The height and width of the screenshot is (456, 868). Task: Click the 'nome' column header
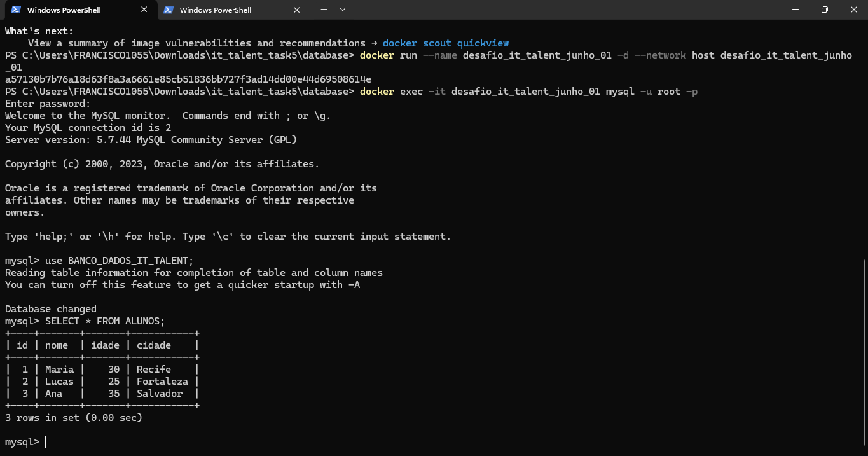pos(57,345)
